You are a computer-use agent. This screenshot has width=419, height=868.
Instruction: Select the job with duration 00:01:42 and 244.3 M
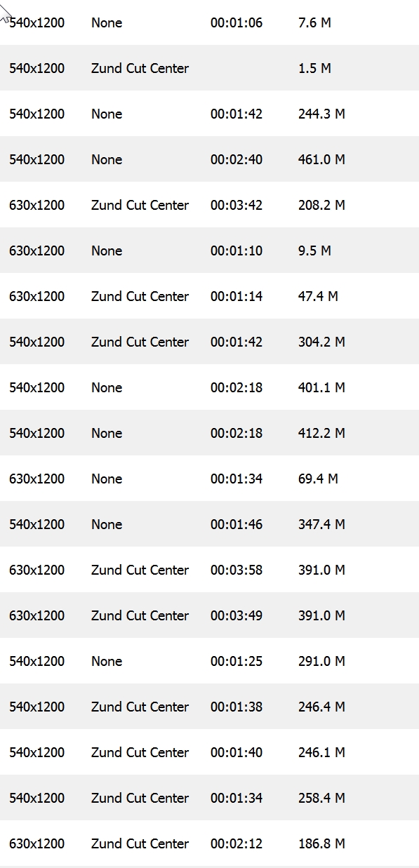tap(209, 114)
